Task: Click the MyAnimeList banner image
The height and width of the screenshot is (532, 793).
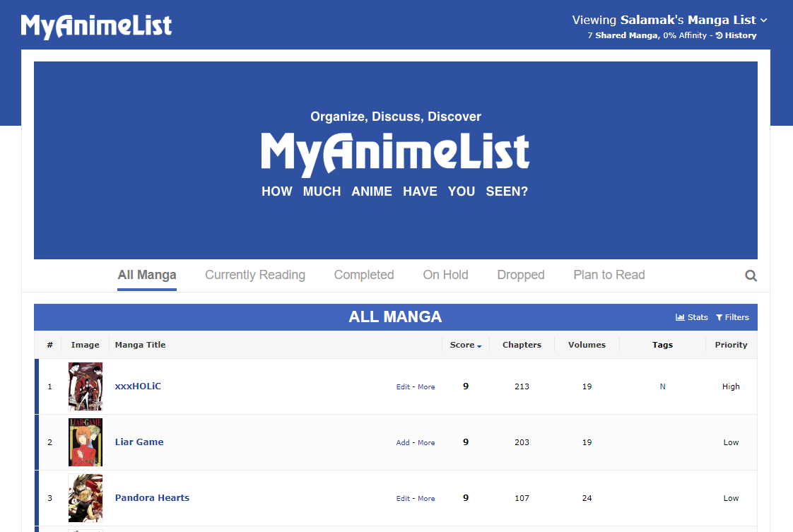Action: pyautogui.click(x=396, y=160)
